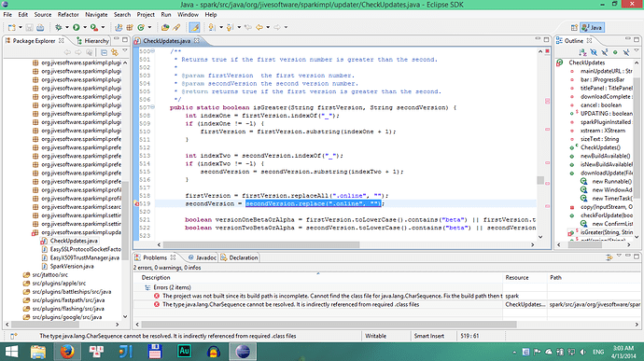Toggle Sort alphabetically in Outline view
This screenshot has width=644, height=361.
point(582,52)
